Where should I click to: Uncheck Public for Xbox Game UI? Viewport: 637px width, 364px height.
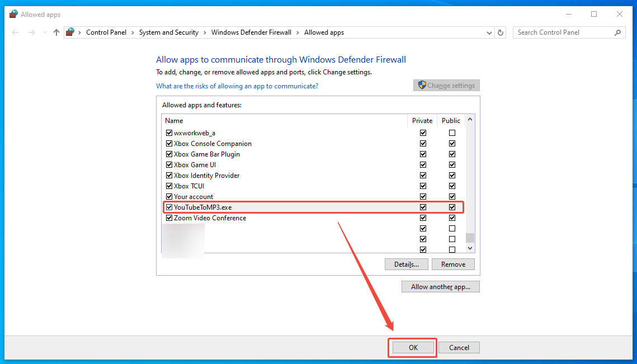[x=452, y=164]
